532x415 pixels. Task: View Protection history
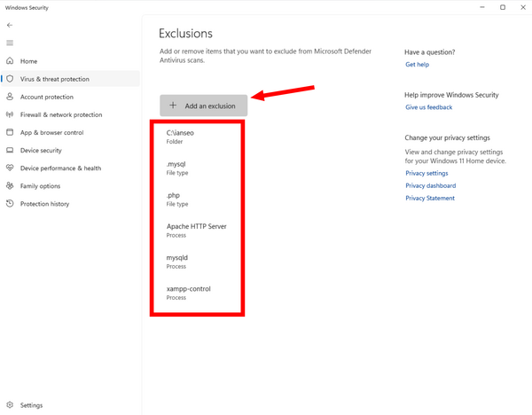(x=71, y=204)
